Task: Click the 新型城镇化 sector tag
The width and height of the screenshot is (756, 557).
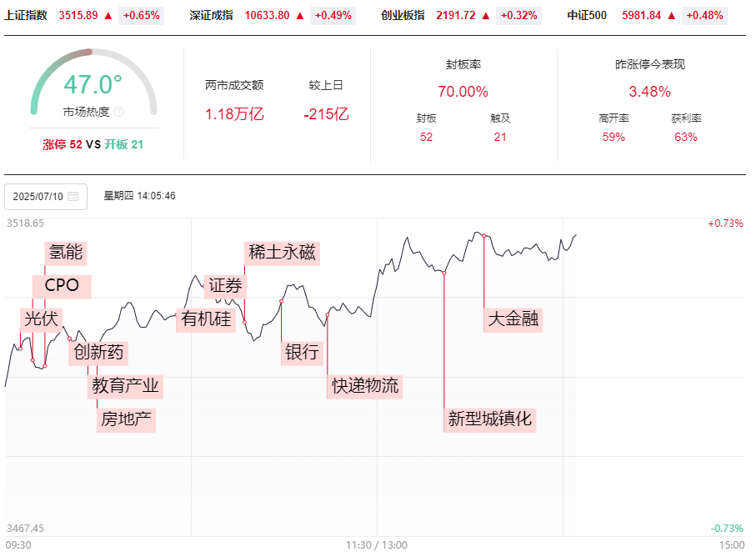Action: point(490,419)
